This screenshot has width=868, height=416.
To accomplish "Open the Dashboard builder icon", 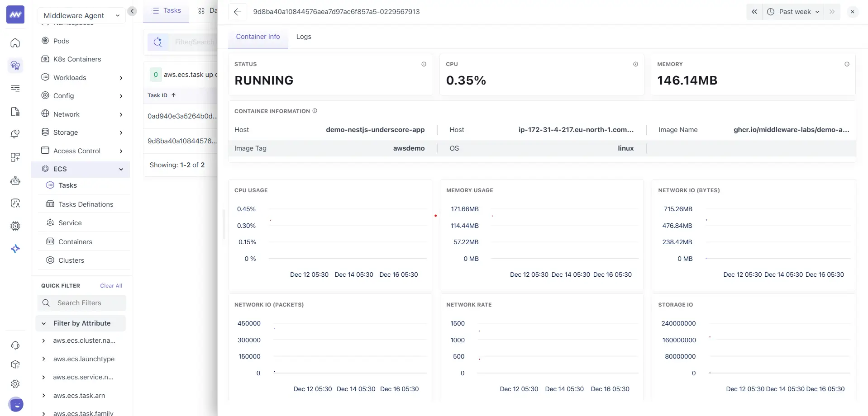I will click(15, 157).
